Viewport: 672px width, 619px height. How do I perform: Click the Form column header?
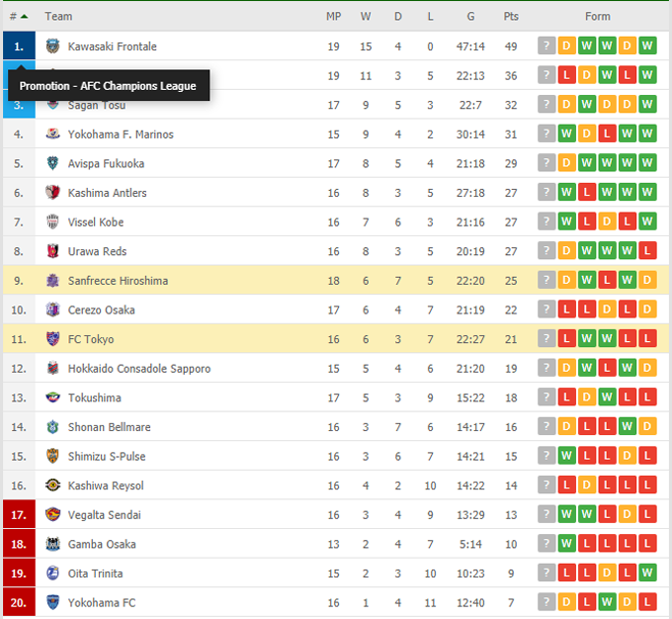[597, 16]
